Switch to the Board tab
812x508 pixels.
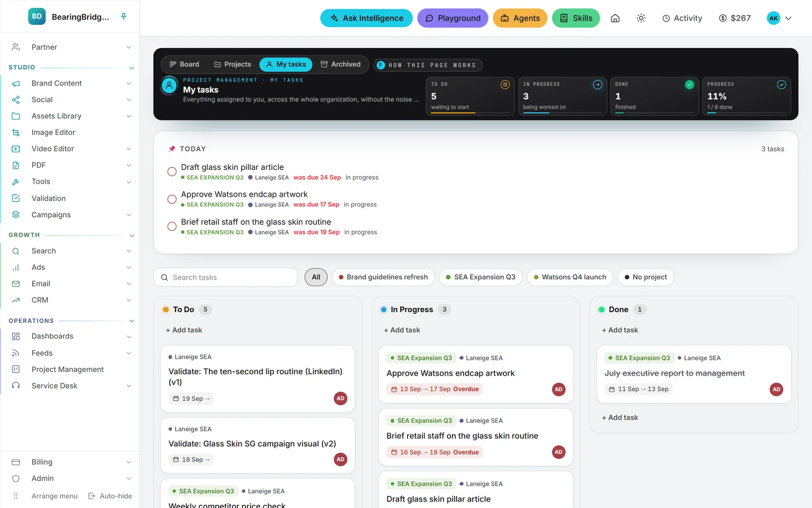(x=184, y=65)
